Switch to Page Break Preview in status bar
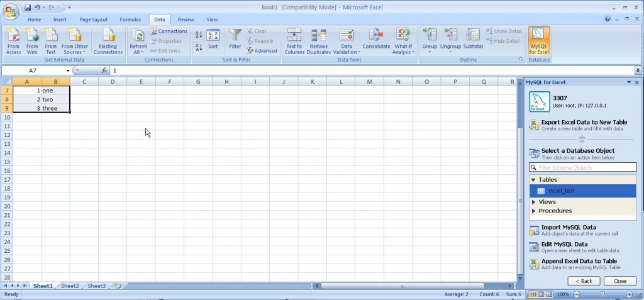This screenshot has width=644, height=300. [548, 294]
